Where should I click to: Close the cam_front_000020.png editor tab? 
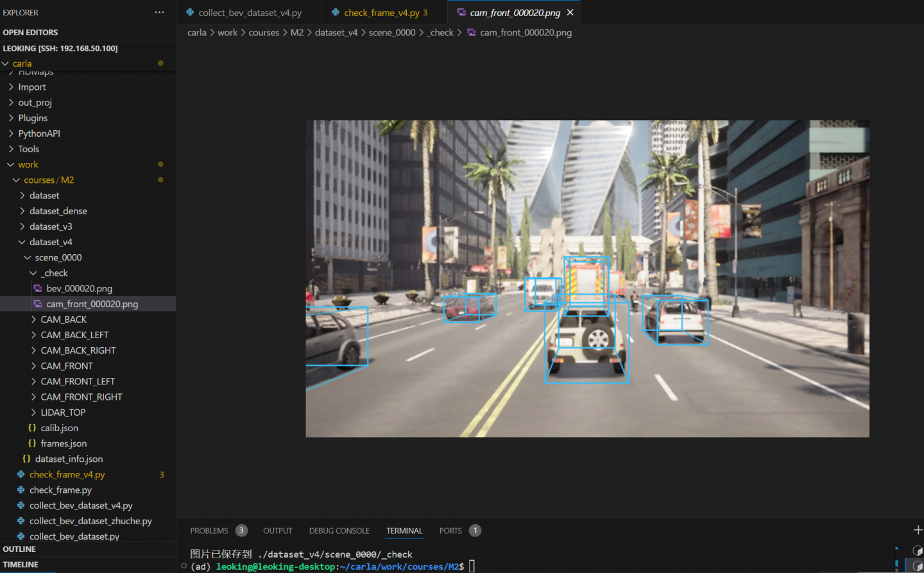point(570,12)
